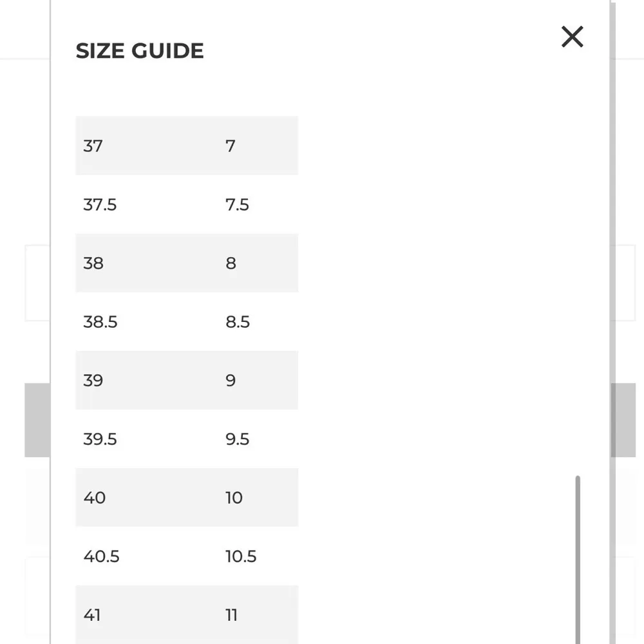Click the value 7.5 in the table
Viewport: 644px width, 644px height.
click(x=237, y=205)
